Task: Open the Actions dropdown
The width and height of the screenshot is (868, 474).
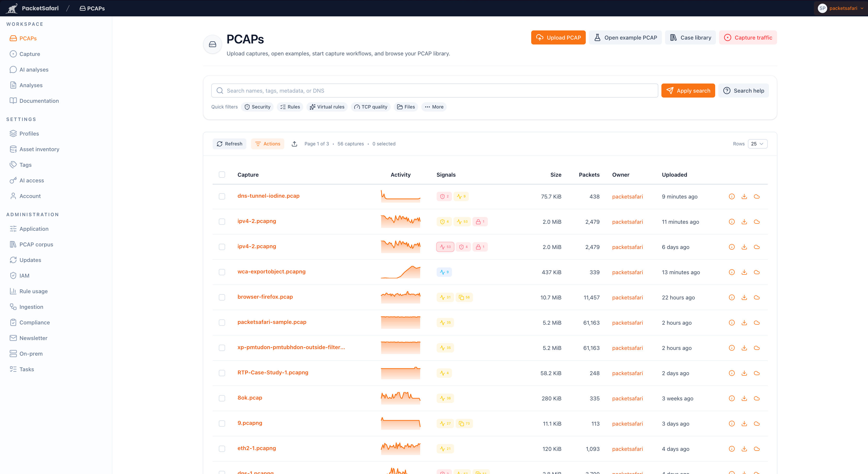Action: click(267, 144)
